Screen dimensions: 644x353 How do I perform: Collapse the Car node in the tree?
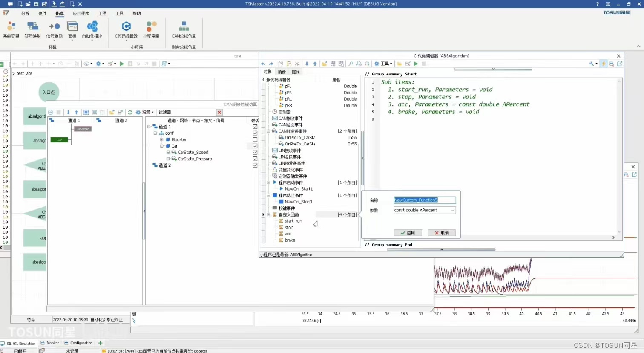[161, 146]
